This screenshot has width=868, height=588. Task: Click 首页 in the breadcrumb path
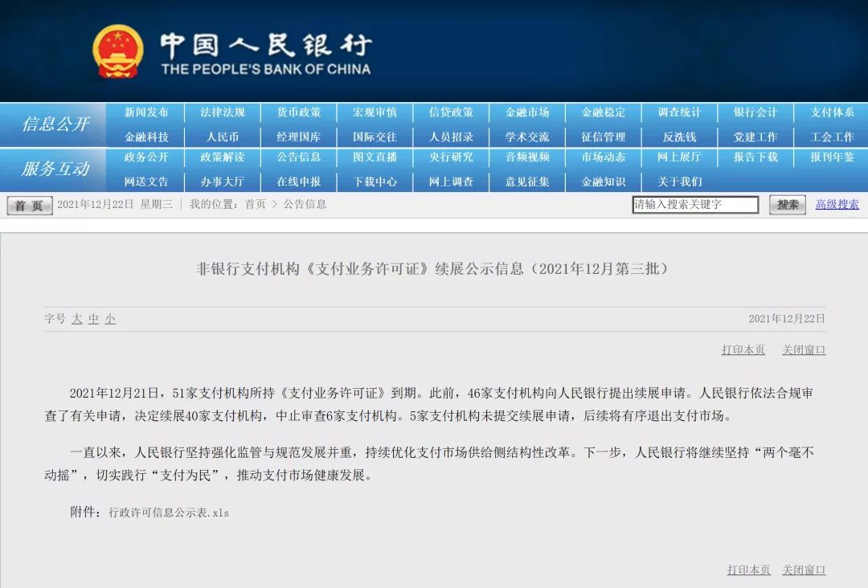(x=256, y=204)
